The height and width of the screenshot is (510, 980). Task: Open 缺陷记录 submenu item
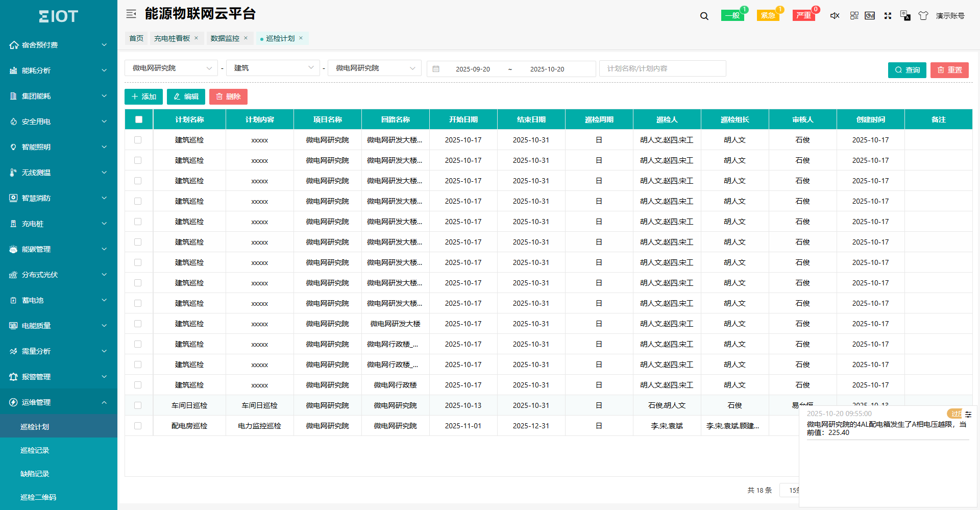(59, 474)
